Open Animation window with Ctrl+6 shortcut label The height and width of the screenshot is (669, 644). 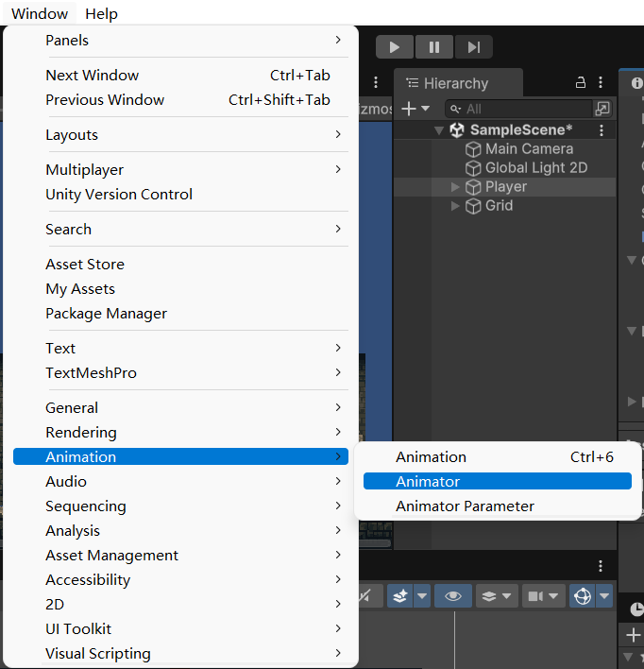click(x=498, y=457)
